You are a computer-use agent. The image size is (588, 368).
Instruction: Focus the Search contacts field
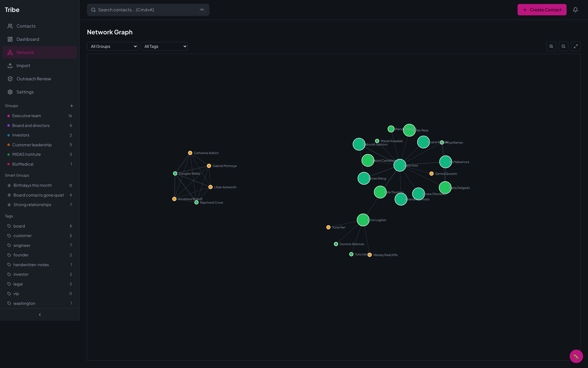148,10
